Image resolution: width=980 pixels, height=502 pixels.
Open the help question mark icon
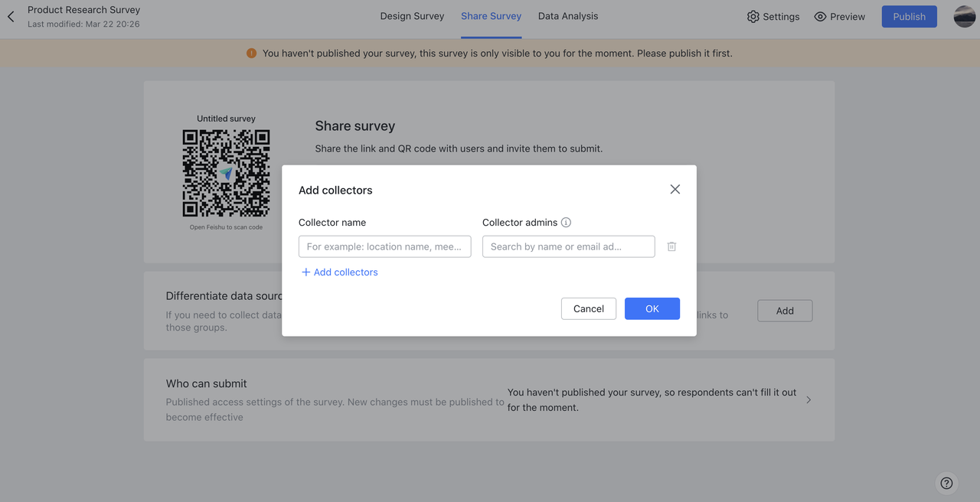(946, 483)
